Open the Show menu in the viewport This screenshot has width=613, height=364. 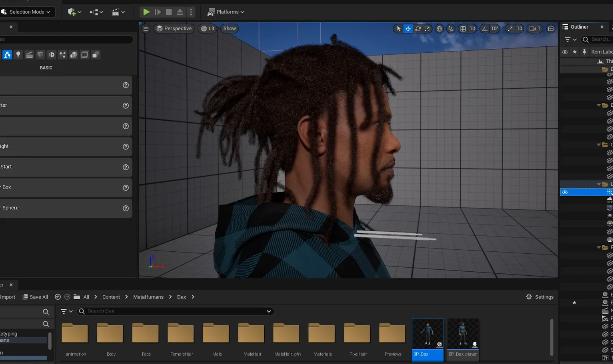click(x=229, y=28)
